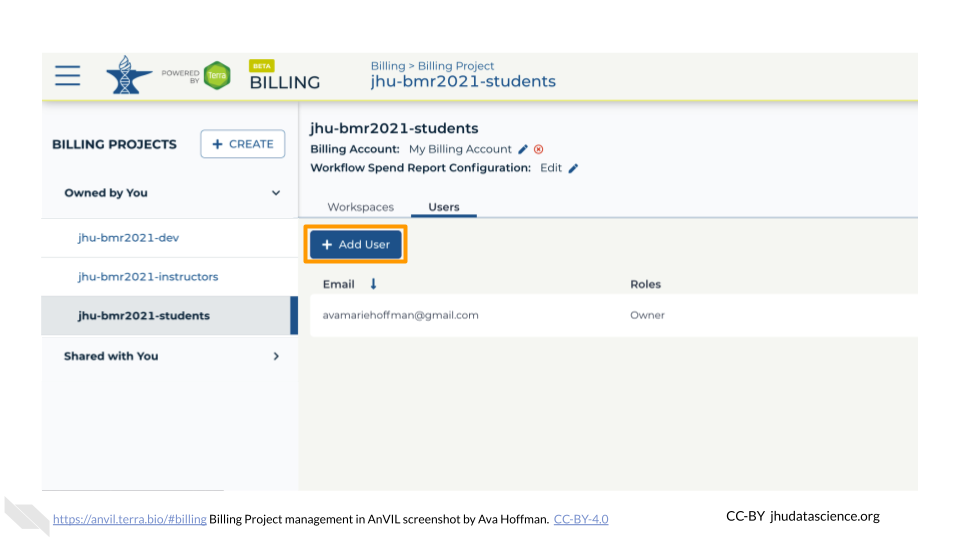Open the CC-BY-4.0 license link

click(x=581, y=519)
